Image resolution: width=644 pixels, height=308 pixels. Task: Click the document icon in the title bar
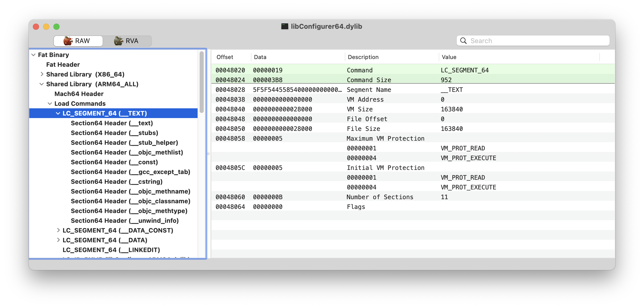coord(284,26)
